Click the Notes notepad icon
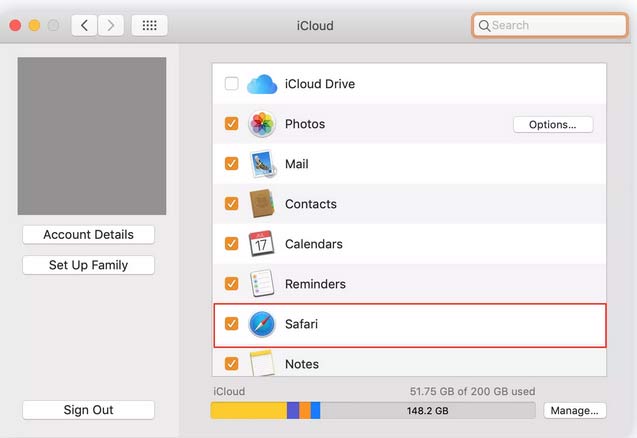 coord(261,362)
